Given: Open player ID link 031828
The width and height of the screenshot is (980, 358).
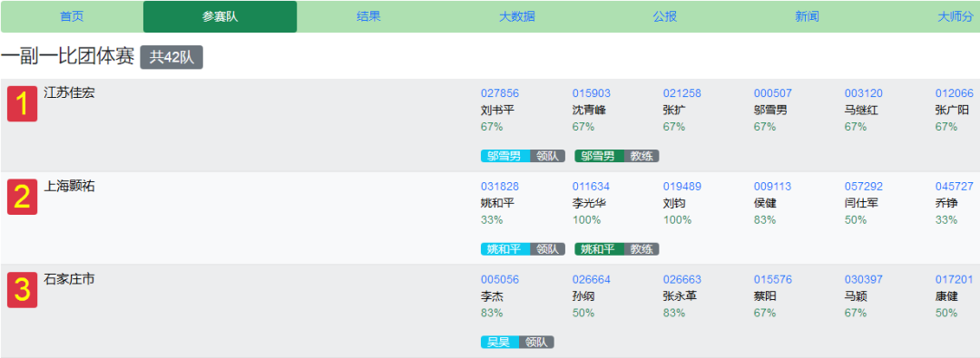Looking at the screenshot, I should [x=500, y=187].
